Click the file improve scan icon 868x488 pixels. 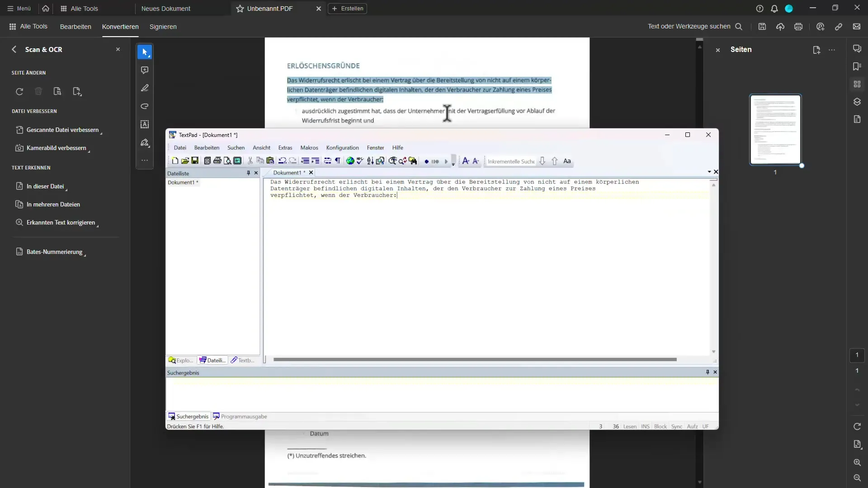[19, 129]
